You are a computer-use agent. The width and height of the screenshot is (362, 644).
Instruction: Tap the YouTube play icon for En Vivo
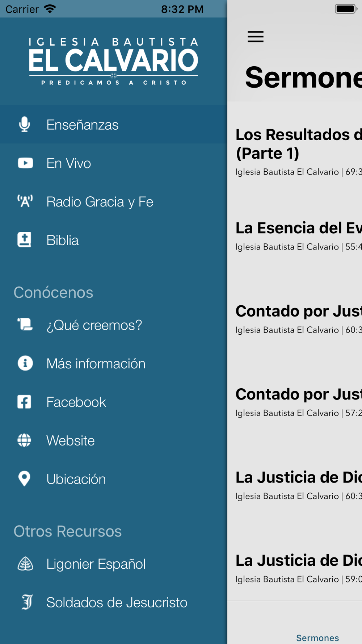(25, 163)
